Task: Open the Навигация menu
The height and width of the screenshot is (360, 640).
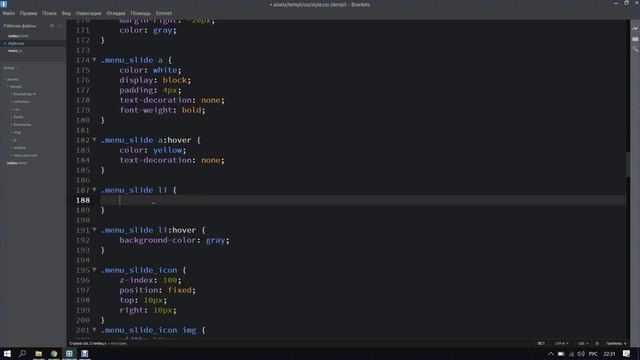Action: (88, 13)
